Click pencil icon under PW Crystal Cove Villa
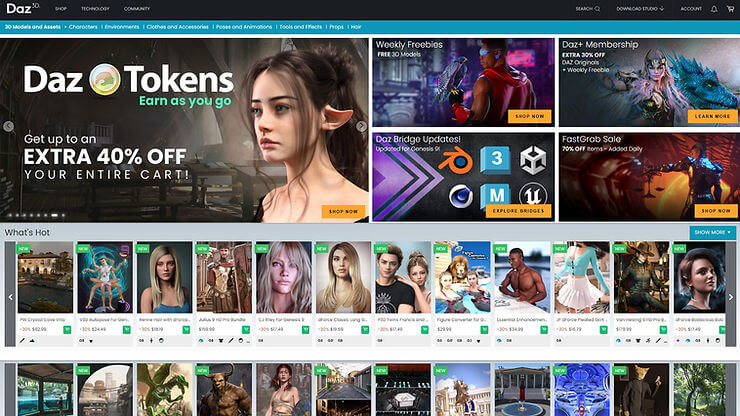740x416 pixels. [22, 340]
